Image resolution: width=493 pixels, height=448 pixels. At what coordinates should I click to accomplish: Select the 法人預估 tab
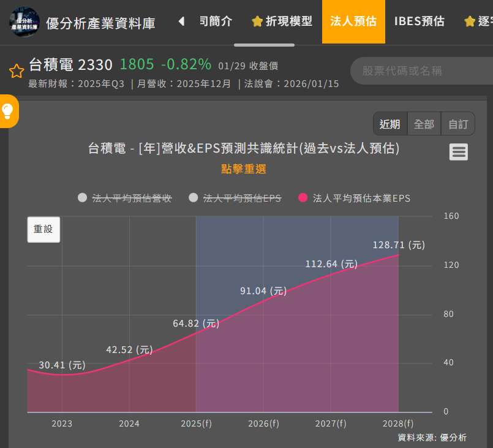point(353,20)
